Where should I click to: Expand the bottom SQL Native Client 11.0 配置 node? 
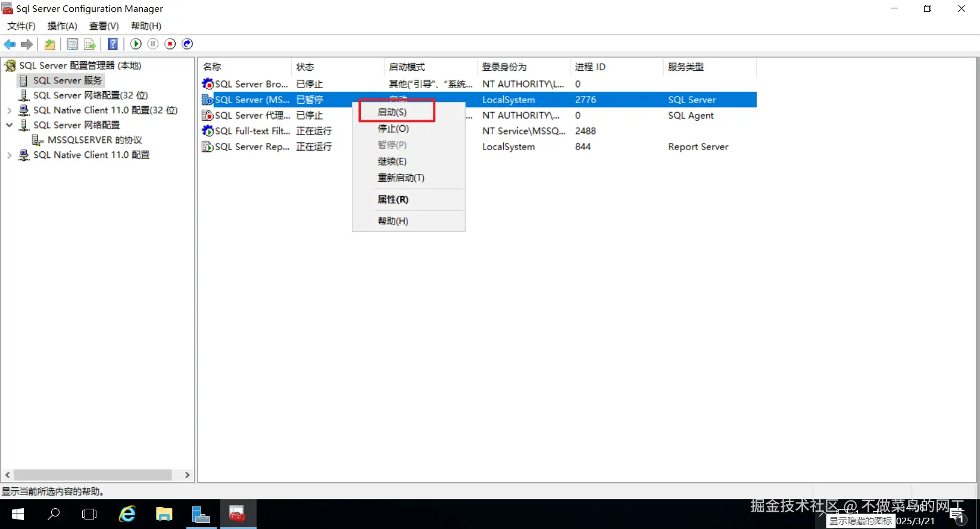click(x=9, y=155)
